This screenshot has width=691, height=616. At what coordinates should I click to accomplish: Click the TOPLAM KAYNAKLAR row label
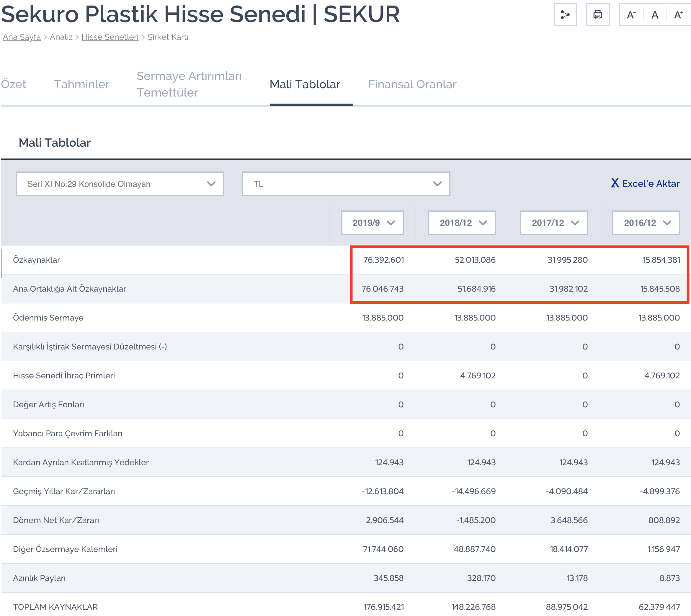(55, 607)
